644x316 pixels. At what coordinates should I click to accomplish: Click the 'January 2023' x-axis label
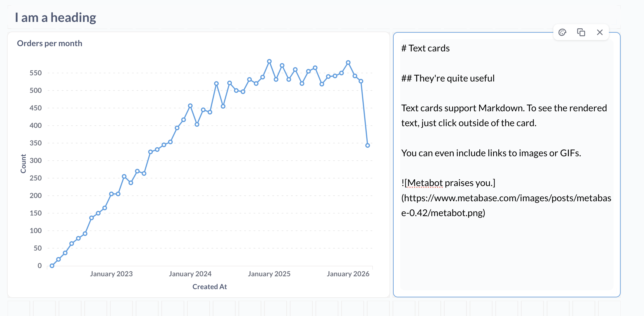pos(111,274)
